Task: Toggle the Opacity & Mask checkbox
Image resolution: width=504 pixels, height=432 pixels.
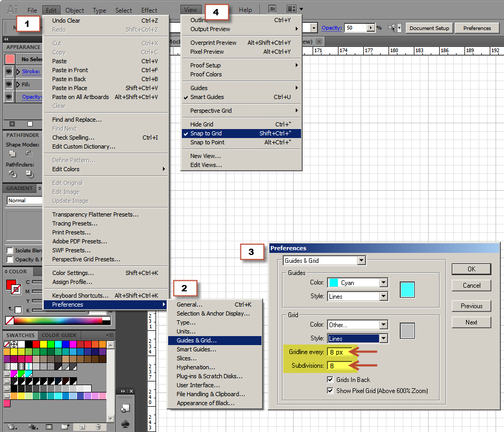Action: (x=10, y=259)
